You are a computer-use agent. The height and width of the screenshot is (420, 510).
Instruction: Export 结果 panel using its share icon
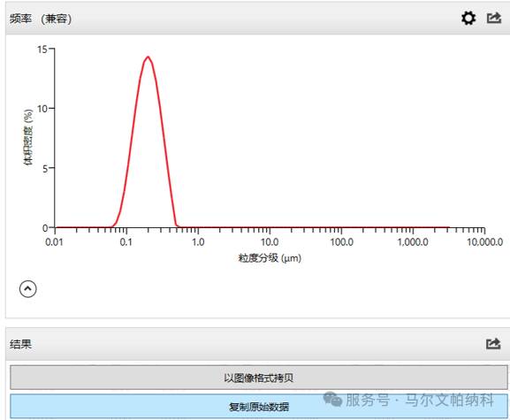coord(493,344)
